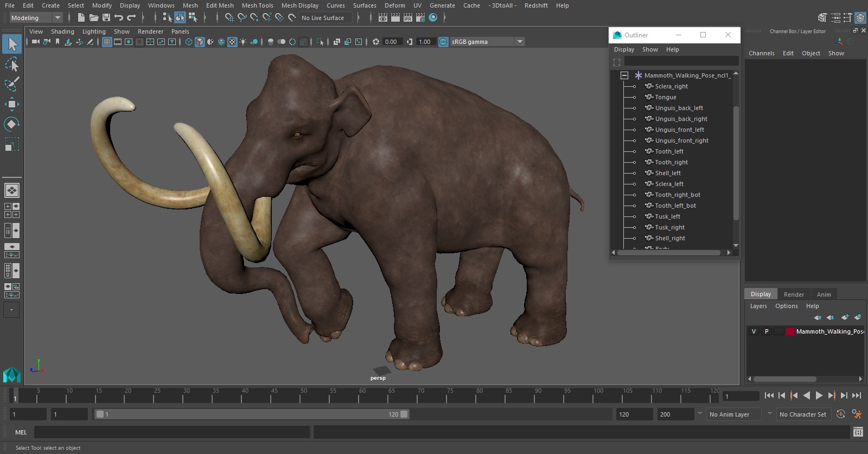Toggle V visibility of Mammoth layer
This screenshot has width=868, height=454.
[x=754, y=331]
